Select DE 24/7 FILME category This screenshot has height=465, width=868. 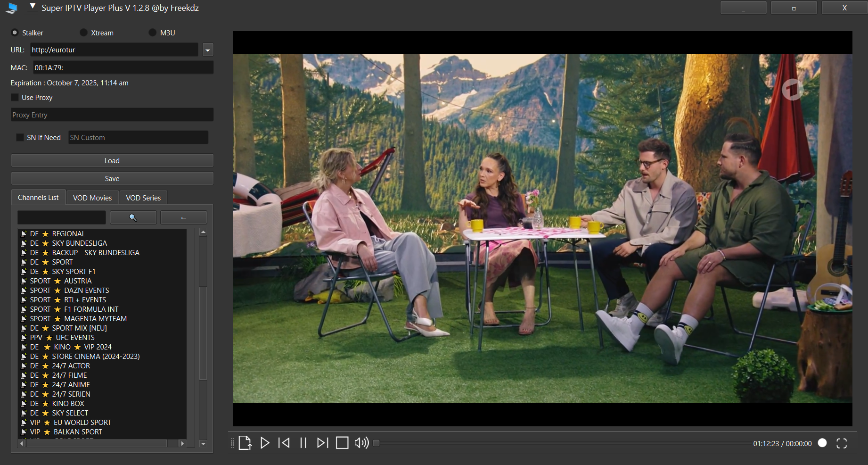click(x=102, y=375)
